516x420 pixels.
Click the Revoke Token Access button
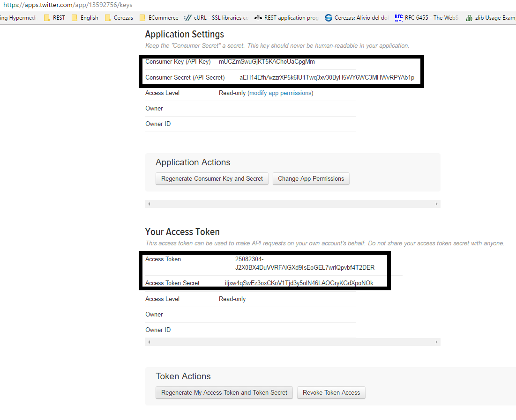pos(331,393)
